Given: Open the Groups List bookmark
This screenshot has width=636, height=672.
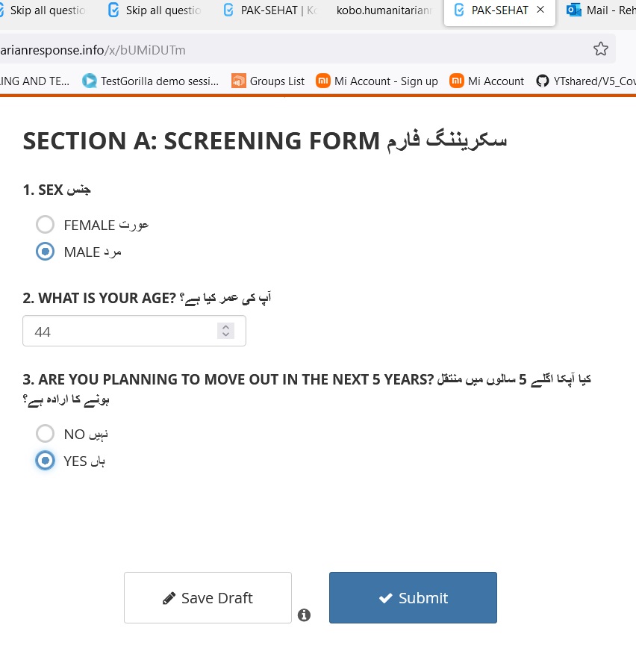Looking at the screenshot, I should 268,81.
